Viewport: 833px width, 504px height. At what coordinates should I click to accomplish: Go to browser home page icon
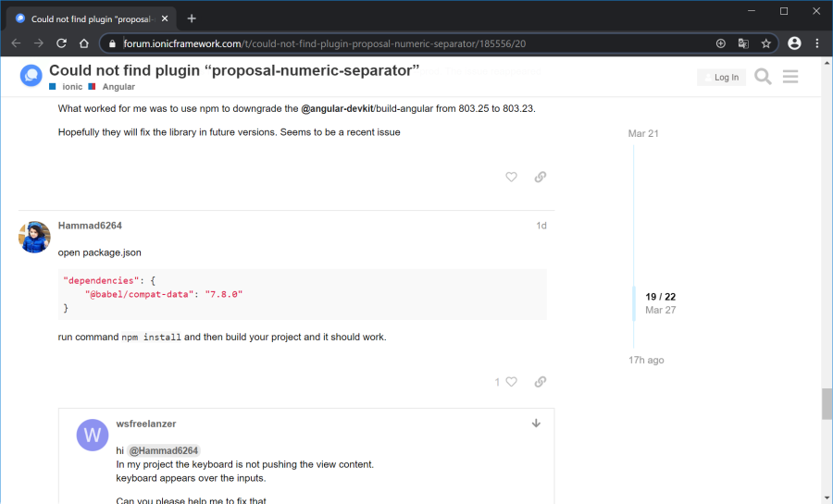point(83,43)
